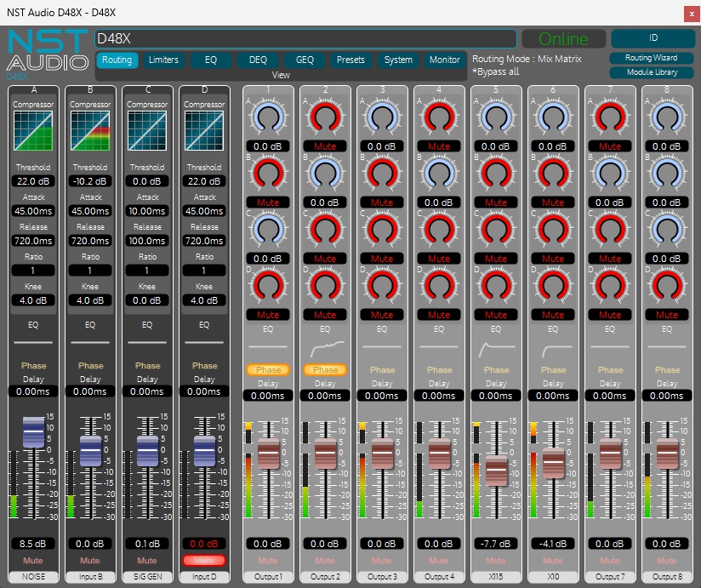
Task: Open Input A compressor curve graph
Action: [x=33, y=130]
